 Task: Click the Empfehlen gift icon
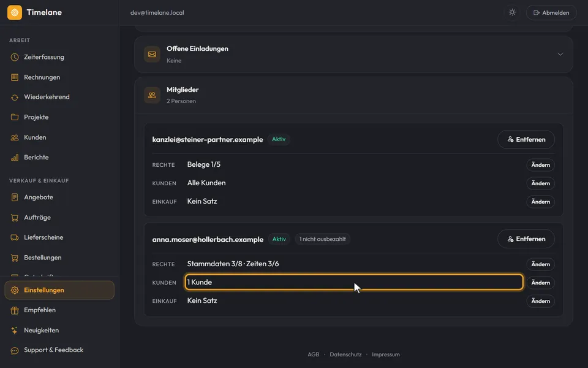(x=15, y=310)
